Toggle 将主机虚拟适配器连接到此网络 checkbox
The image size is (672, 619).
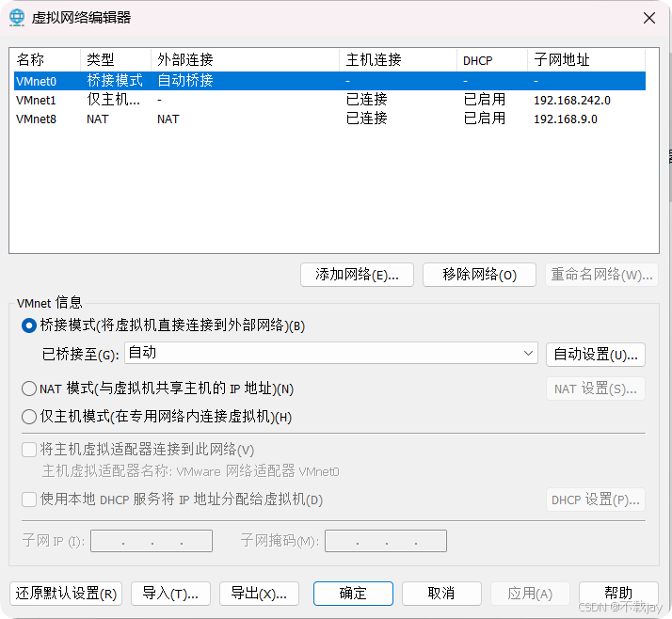(x=29, y=450)
